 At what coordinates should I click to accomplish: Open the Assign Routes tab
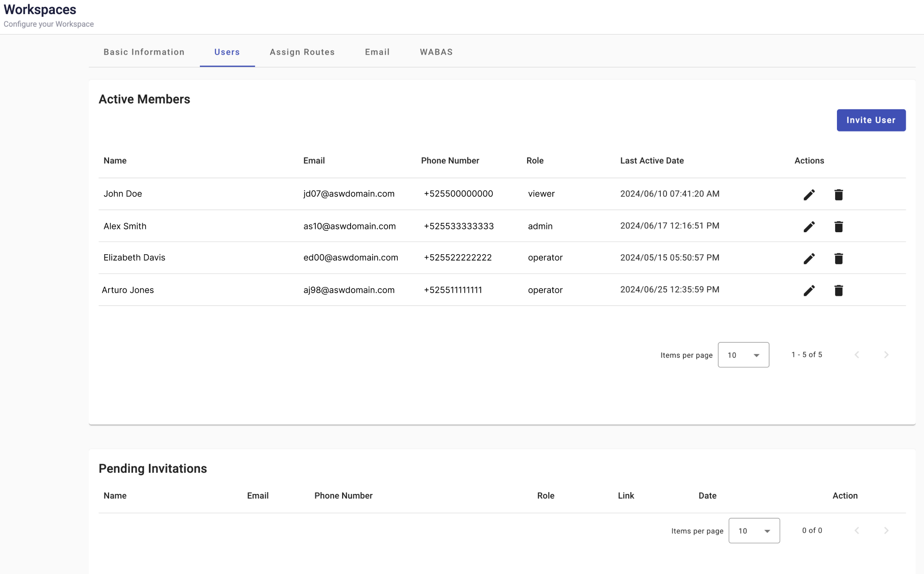[302, 52]
